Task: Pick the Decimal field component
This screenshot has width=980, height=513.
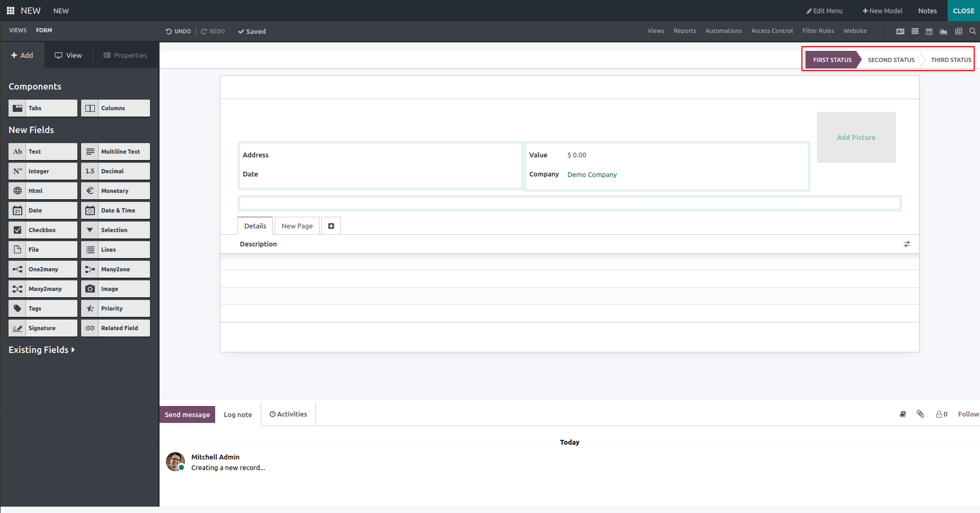Action: pos(116,171)
